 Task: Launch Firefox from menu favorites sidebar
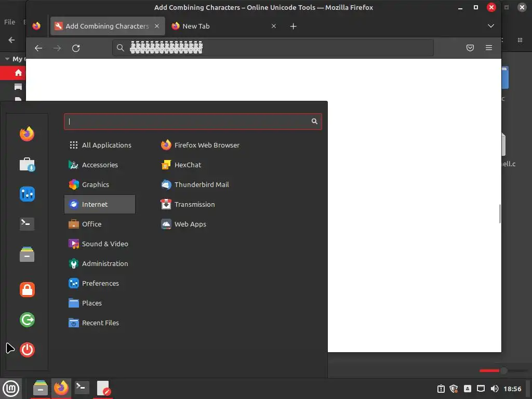click(27, 134)
